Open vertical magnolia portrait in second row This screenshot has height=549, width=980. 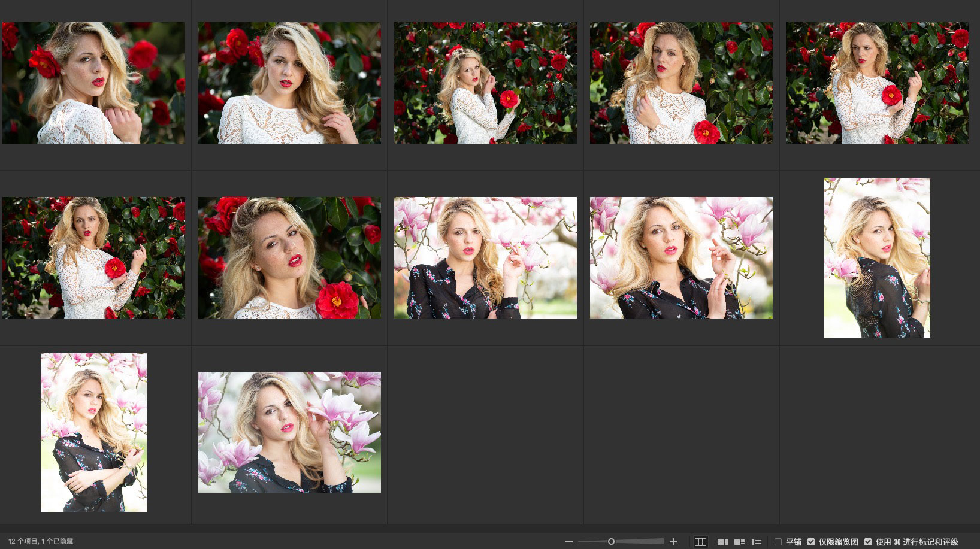click(877, 257)
